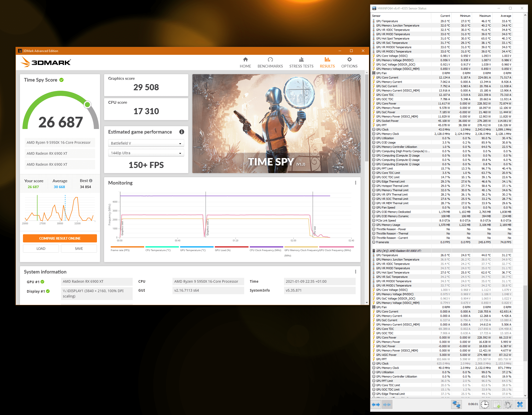Click the Sensor column header in HWiNFO
The width and height of the screenshot is (532, 415).
point(401,16)
